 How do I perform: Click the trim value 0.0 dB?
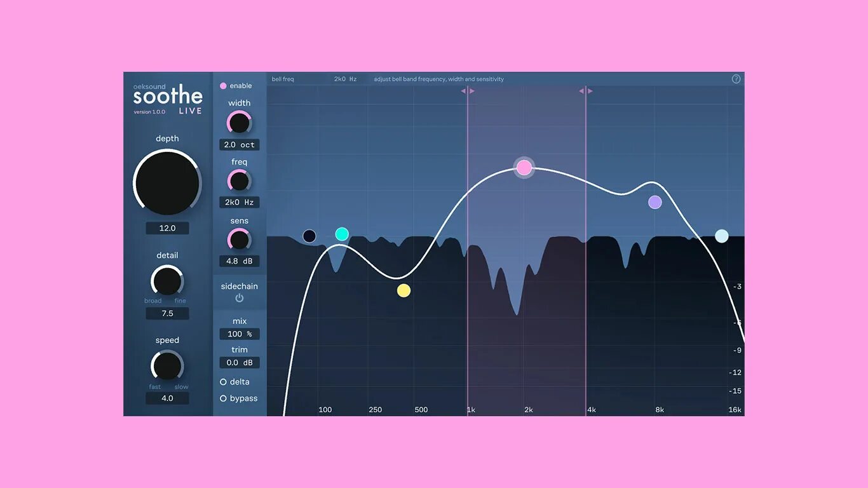(240, 363)
